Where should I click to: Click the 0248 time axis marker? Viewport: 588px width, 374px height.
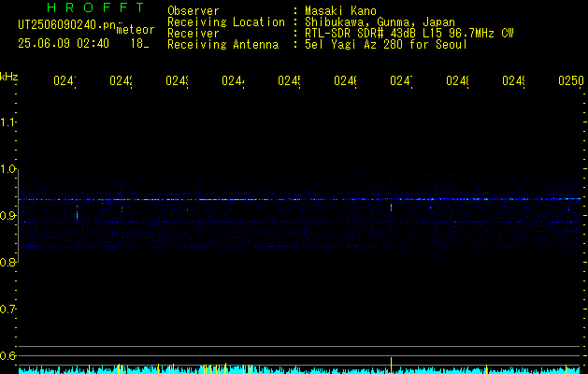[x=457, y=80]
